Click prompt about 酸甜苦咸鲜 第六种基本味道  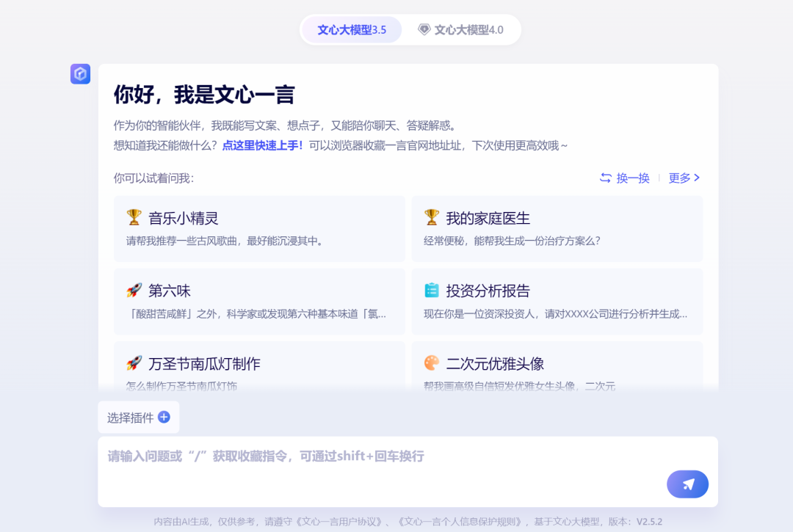click(256, 314)
